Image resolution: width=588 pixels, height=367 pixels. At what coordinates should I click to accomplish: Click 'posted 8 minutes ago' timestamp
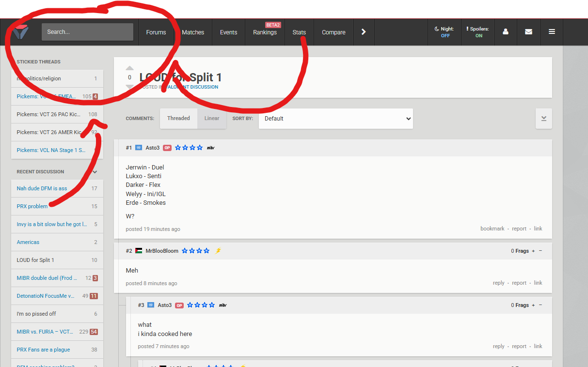151,283
